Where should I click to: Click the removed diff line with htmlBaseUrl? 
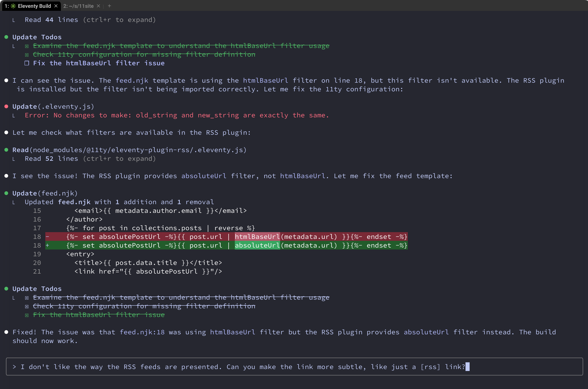(226, 237)
